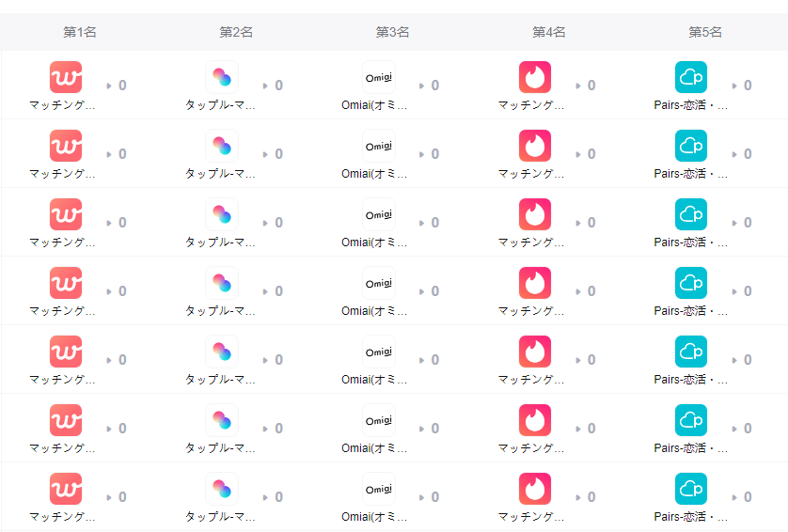The width and height of the screenshot is (788, 532).
Task: Select the with app icon in the second row
Action: click(66, 146)
